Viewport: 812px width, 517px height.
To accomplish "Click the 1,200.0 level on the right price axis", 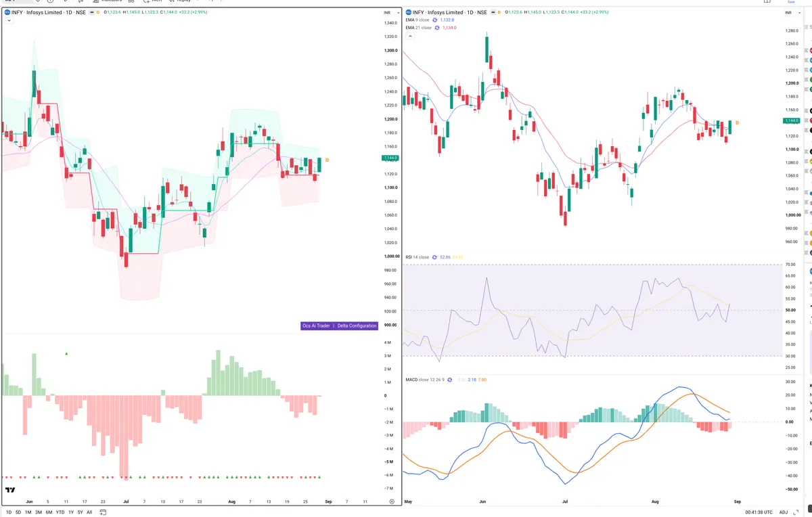I will coord(792,83).
